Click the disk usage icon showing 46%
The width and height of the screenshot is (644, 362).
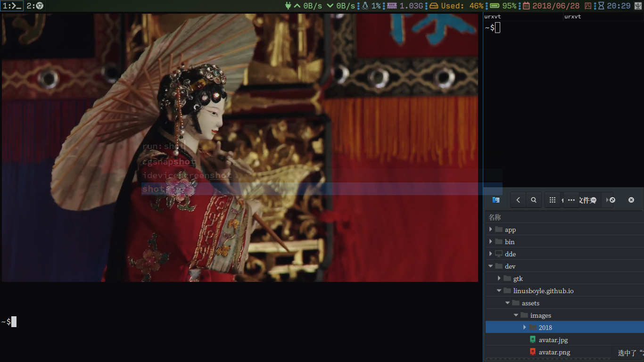coord(434,6)
